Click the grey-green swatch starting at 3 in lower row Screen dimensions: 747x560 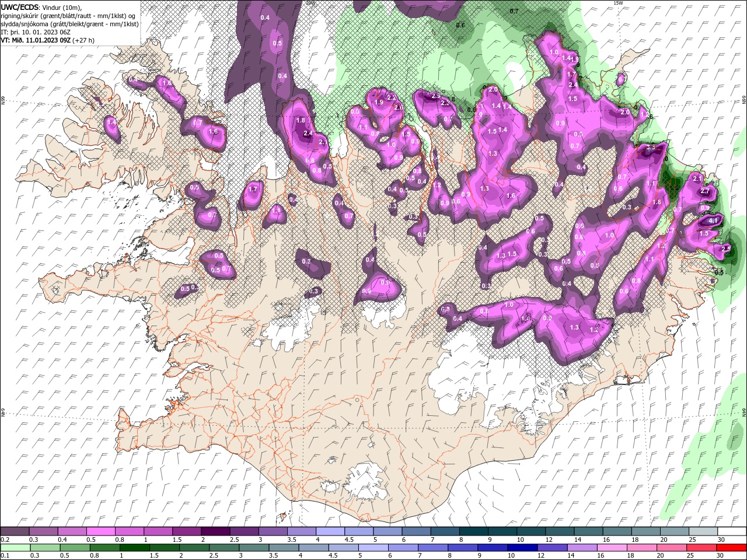(253, 548)
